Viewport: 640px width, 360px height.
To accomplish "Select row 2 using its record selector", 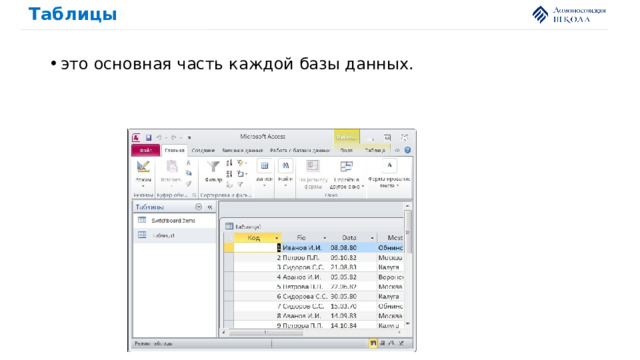I will click(x=229, y=258).
